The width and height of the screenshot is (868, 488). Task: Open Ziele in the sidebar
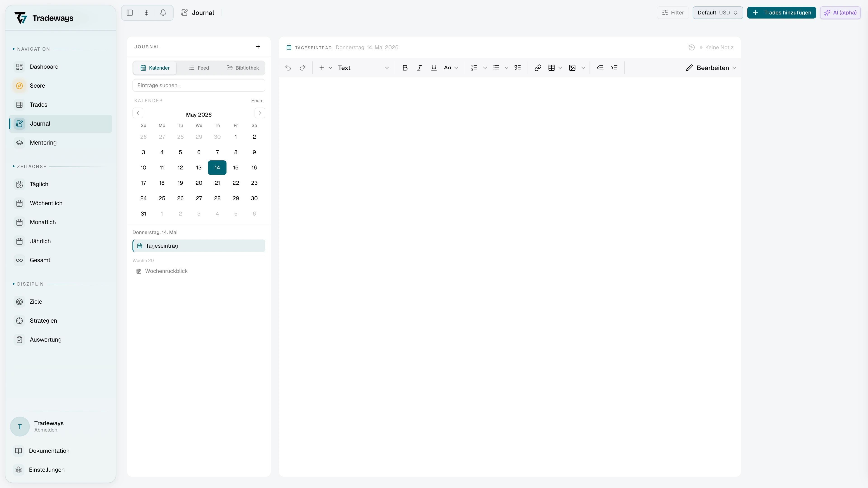61,302
